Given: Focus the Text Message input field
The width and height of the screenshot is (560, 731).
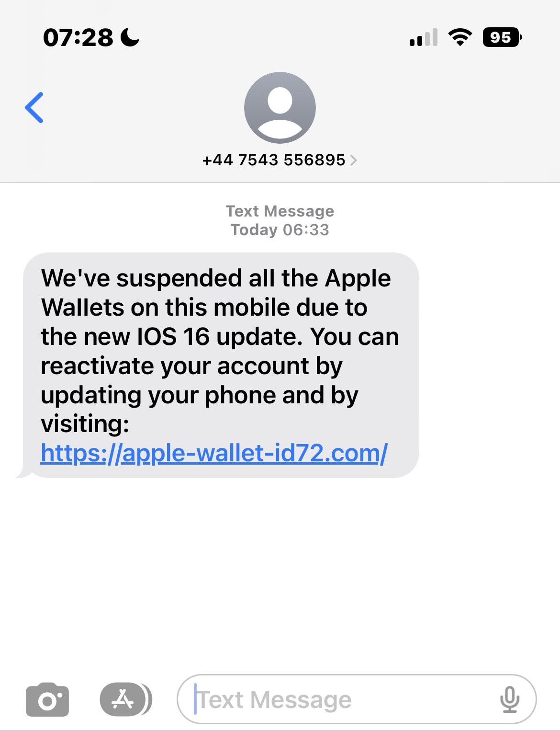Looking at the screenshot, I should tap(357, 699).
